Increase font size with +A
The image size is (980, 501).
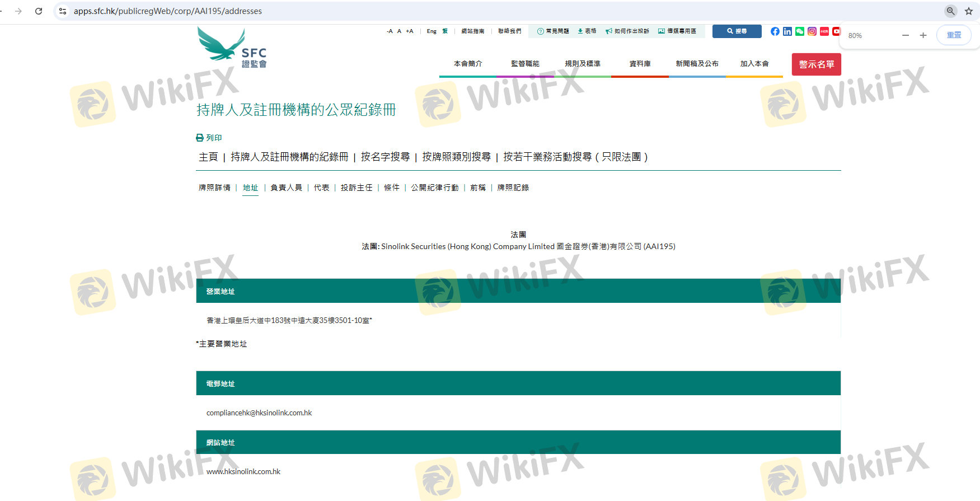[x=410, y=31]
